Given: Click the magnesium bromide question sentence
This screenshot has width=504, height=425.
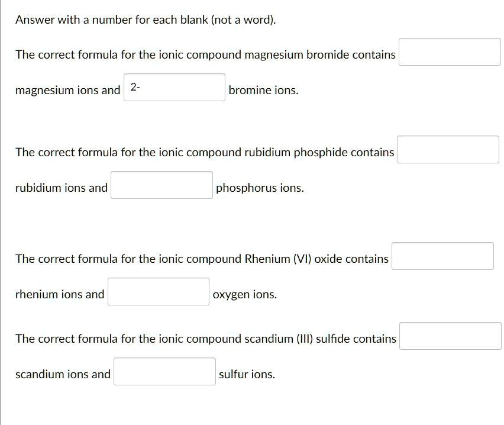Looking at the screenshot, I should click(205, 54).
